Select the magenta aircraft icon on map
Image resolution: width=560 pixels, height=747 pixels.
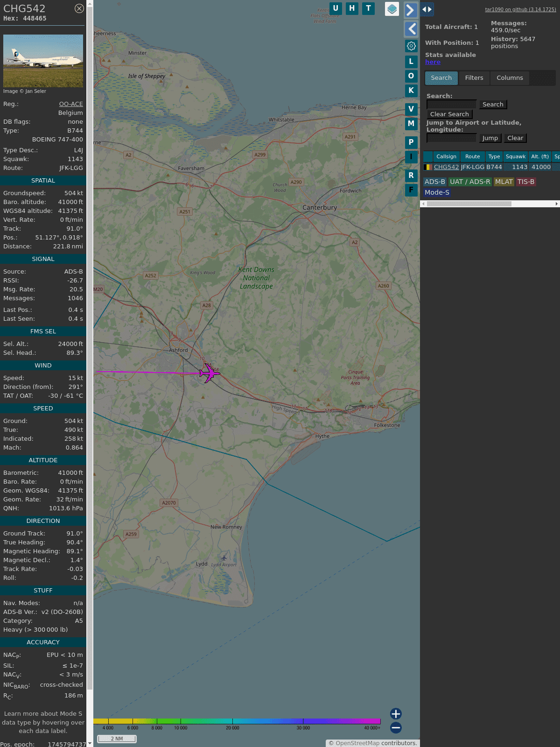pyautogui.click(x=210, y=373)
